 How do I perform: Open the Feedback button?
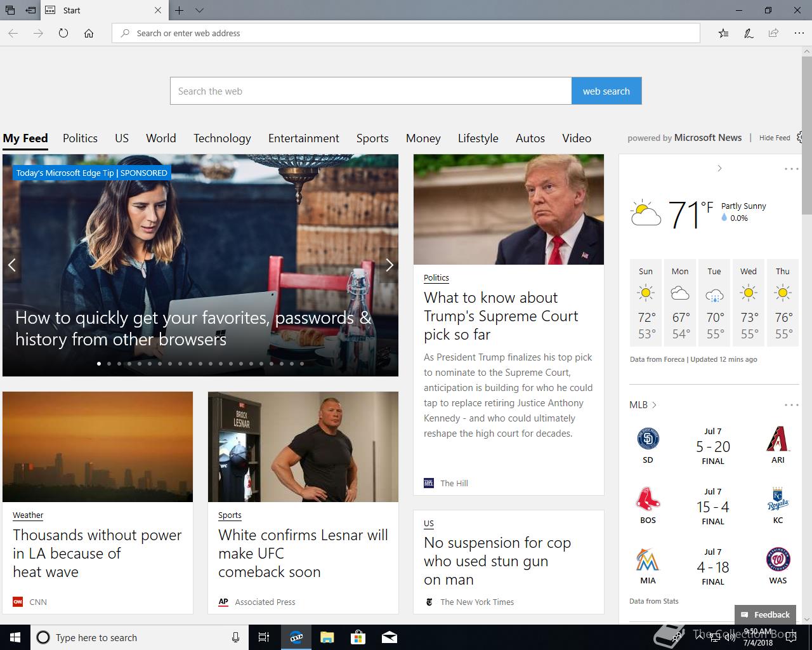[765, 614]
